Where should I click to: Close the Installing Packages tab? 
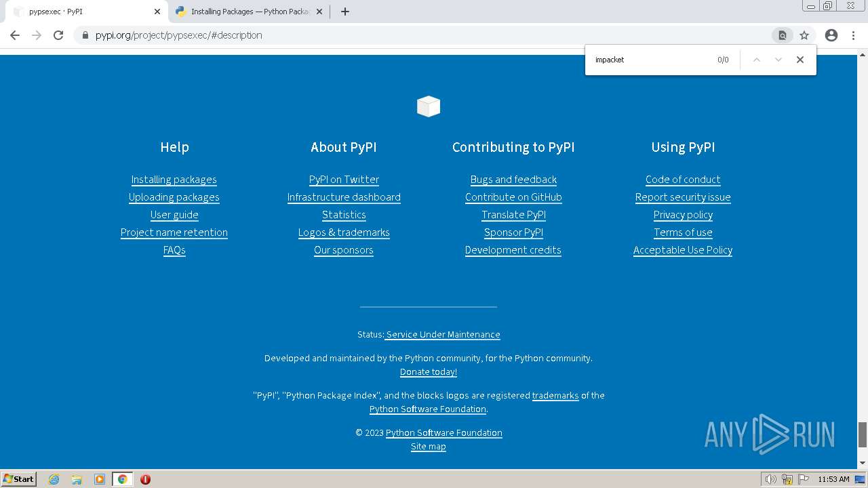pyautogui.click(x=319, y=12)
